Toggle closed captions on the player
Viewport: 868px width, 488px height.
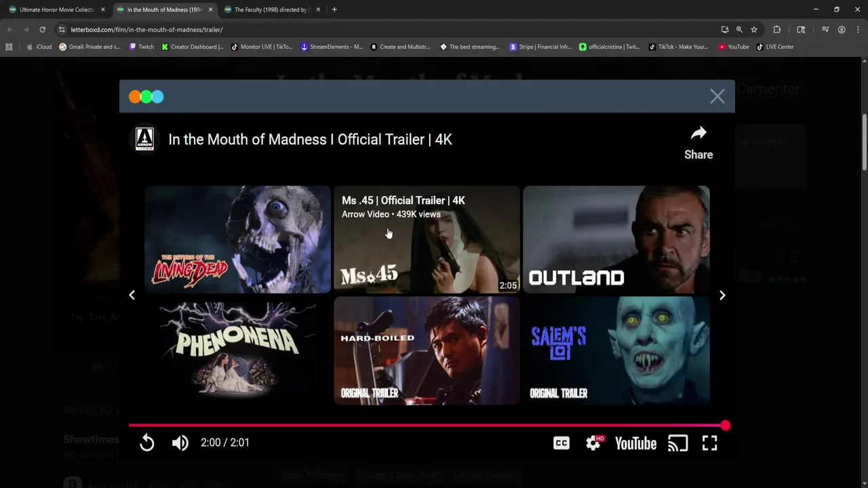tap(561, 443)
